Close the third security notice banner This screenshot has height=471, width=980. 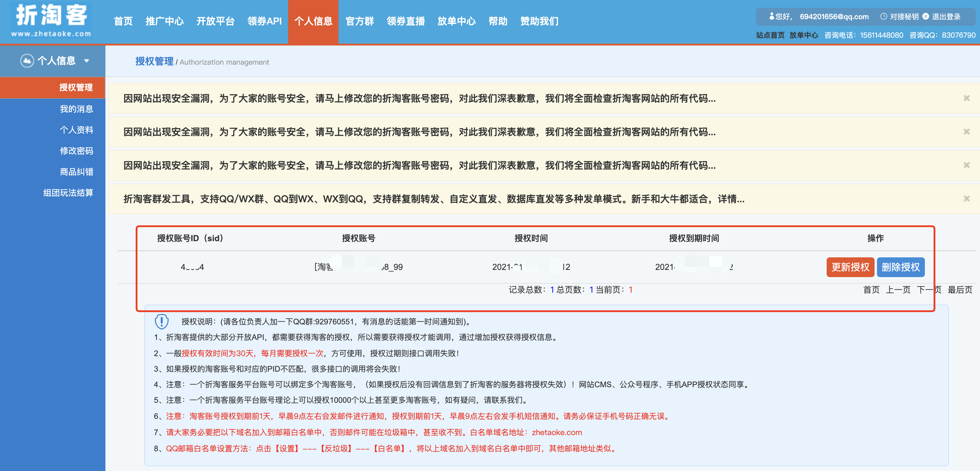[966, 165]
